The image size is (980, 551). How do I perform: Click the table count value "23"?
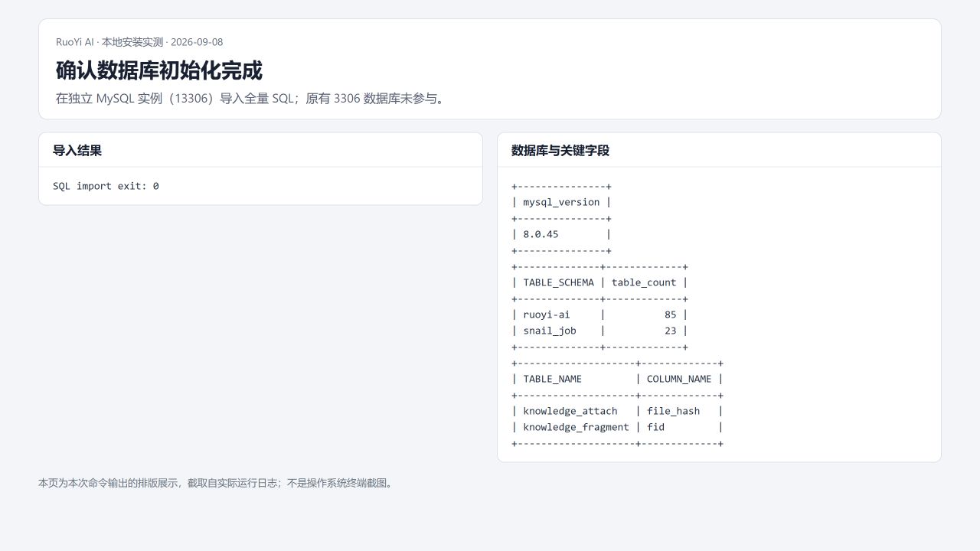pos(671,331)
